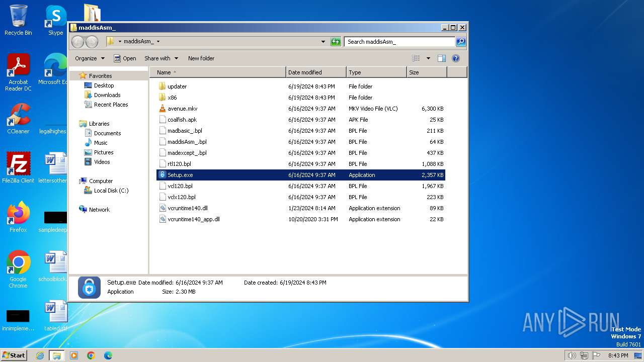This screenshot has height=362, width=644.
Task: Go to Desktop in navigation pane
Action: pos(104,85)
